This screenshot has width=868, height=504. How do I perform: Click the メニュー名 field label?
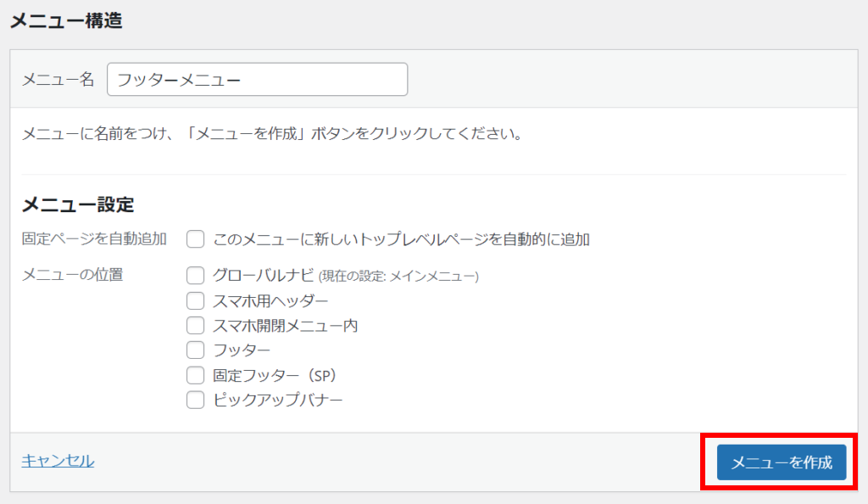coord(58,79)
